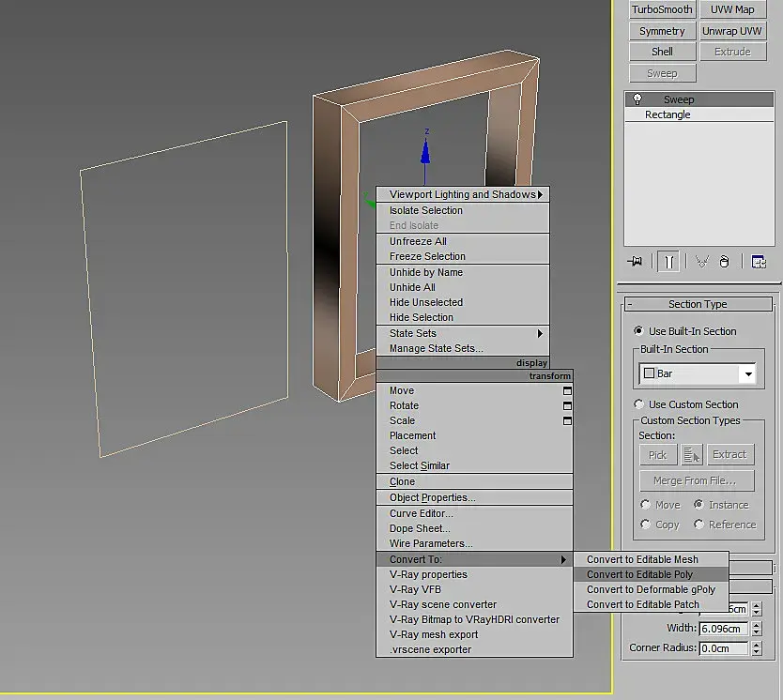The image size is (783, 700).
Task: Click the Width input field
Action: tap(723, 629)
